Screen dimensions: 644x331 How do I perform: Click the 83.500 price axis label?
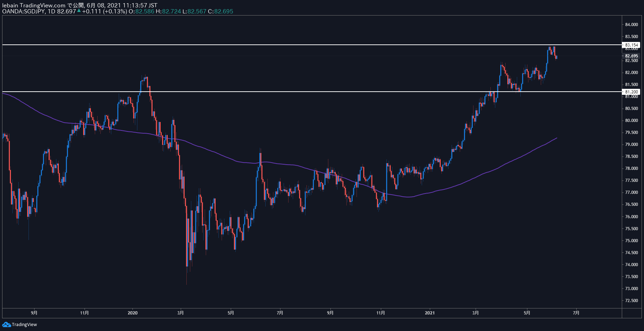631,36
